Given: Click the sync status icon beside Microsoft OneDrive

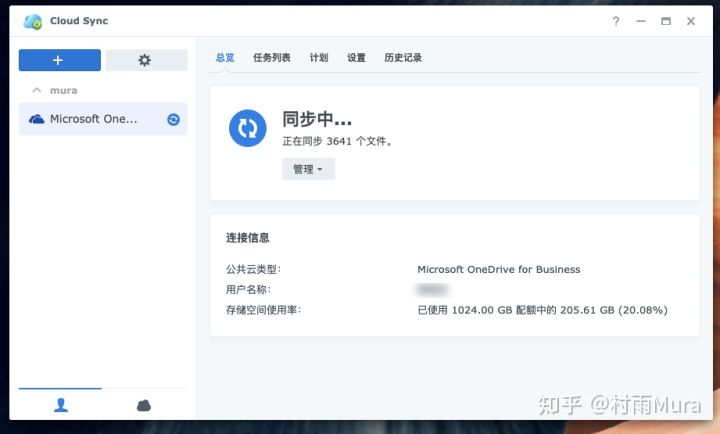Looking at the screenshot, I should (x=173, y=119).
